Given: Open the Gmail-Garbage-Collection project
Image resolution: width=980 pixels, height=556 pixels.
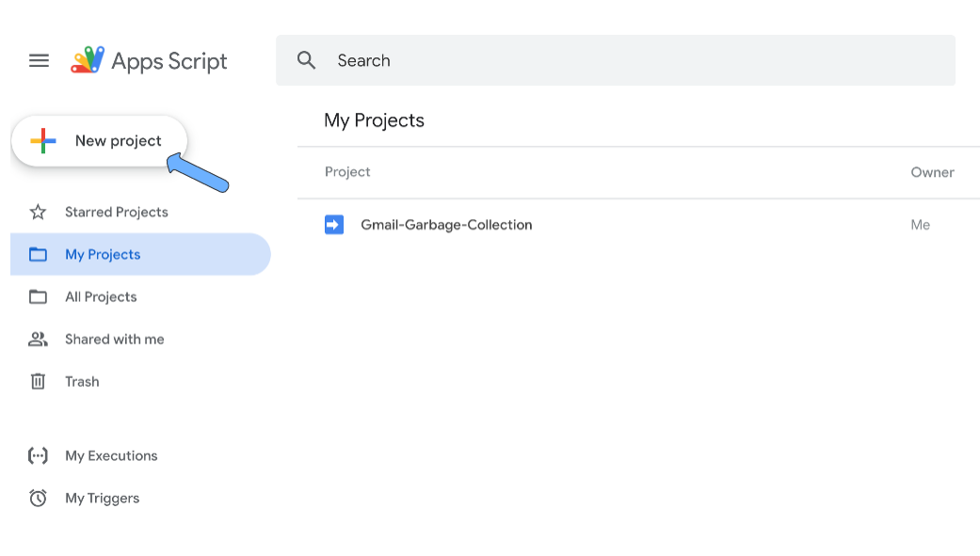Looking at the screenshot, I should (446, 225).
